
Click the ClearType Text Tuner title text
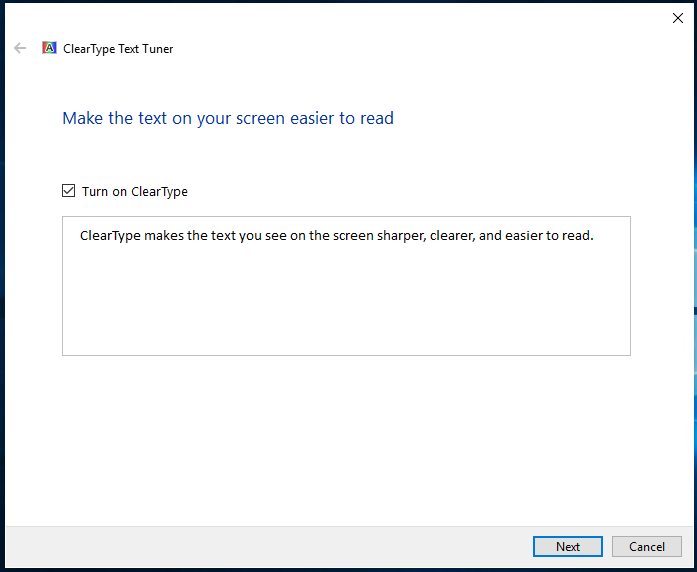[118, 49]
